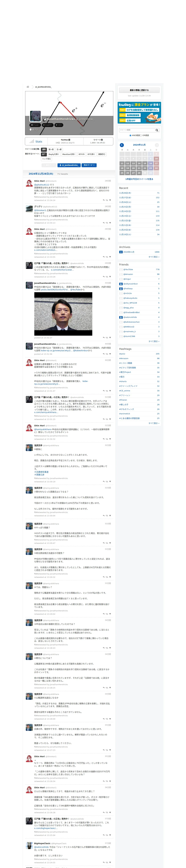Open Recent entry 11月27日(水)
186x868 pixels.
tap(125, 198)
